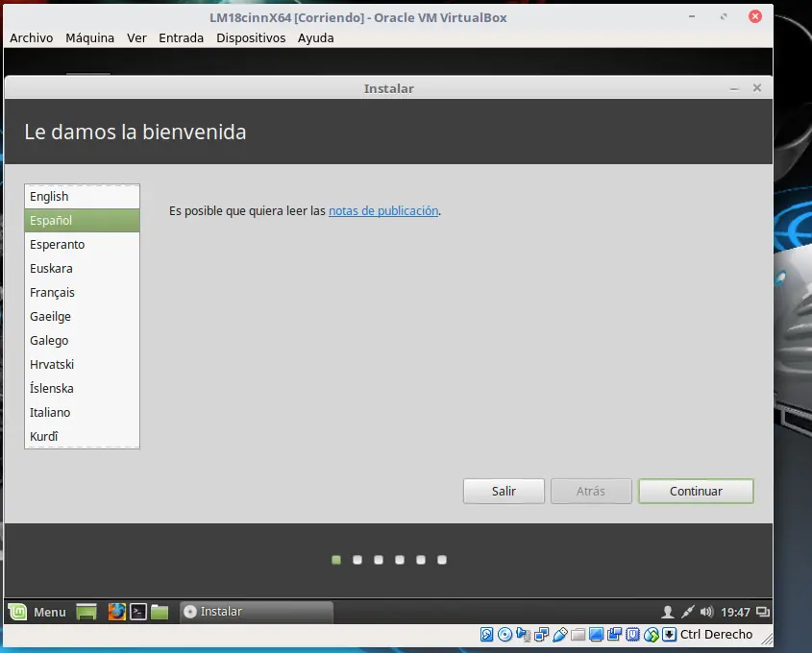Click the VirtualBox optical disc icon
812x653 pixels.
(x=504, y=635)
